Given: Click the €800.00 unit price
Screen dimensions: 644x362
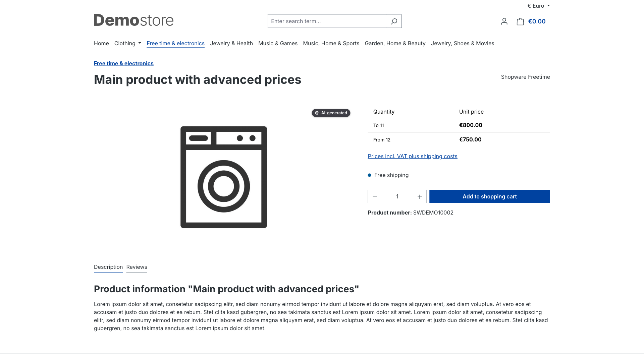Looking at the screenshot, I should pos(471,125).
